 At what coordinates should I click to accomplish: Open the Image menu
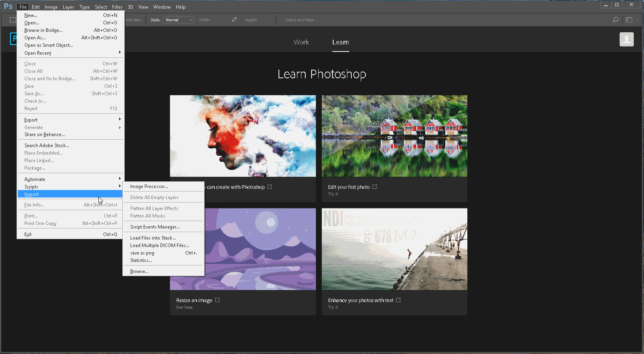[51, 7]
